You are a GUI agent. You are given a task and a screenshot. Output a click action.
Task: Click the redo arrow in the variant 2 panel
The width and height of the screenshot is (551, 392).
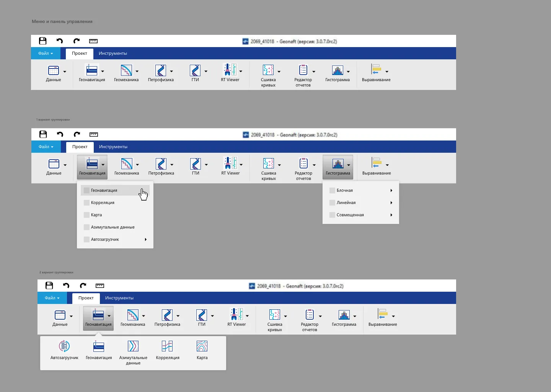point(83,286)
